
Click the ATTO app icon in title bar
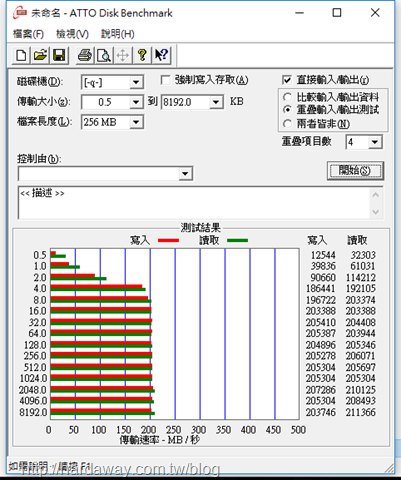click(20, 13)
